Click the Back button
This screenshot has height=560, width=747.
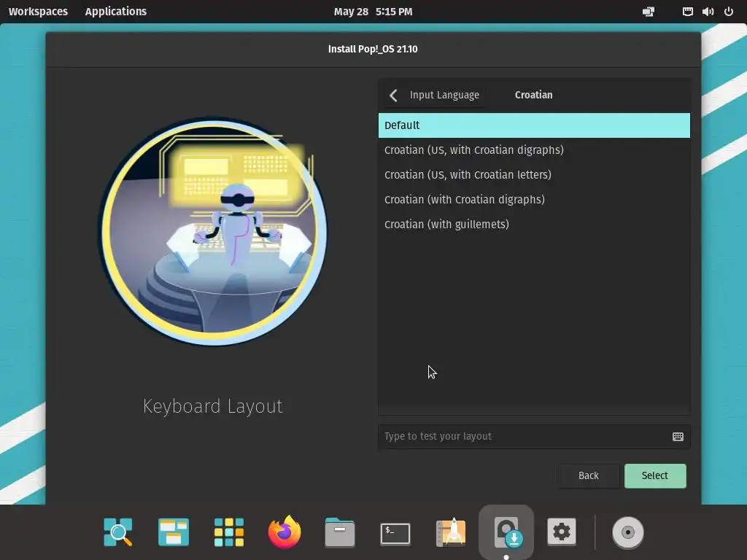coord(589,475)
